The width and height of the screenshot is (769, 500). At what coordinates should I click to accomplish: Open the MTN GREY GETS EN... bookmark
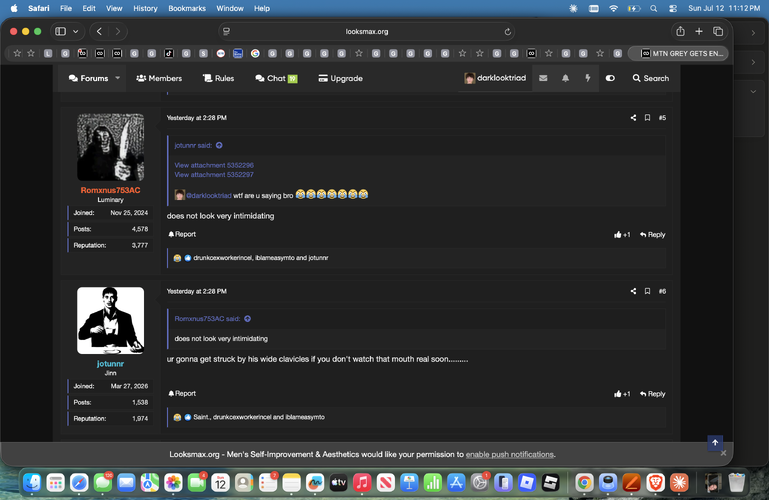(x=678, y=53)
